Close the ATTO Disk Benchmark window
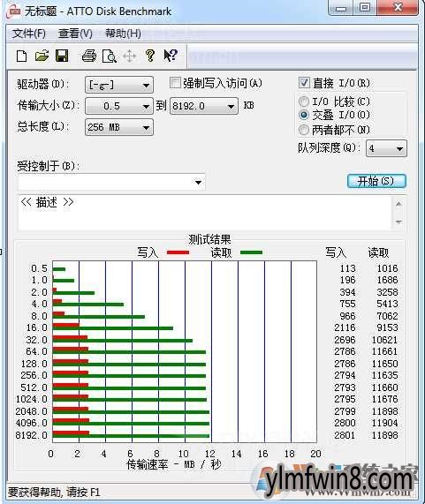This screenshot has width=425, height=504. pyautogui.click(x=398, y=8)
